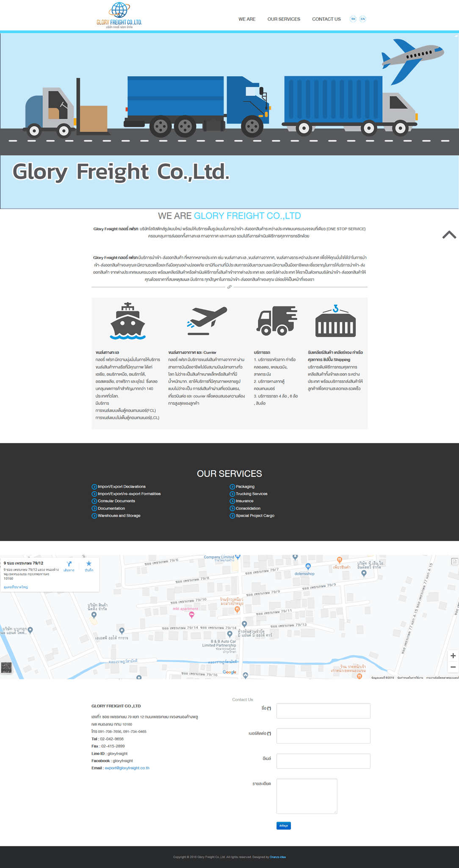459x868 pixels.
Task: Click the bullet icon beside Insurance
Action: [232, 501]
